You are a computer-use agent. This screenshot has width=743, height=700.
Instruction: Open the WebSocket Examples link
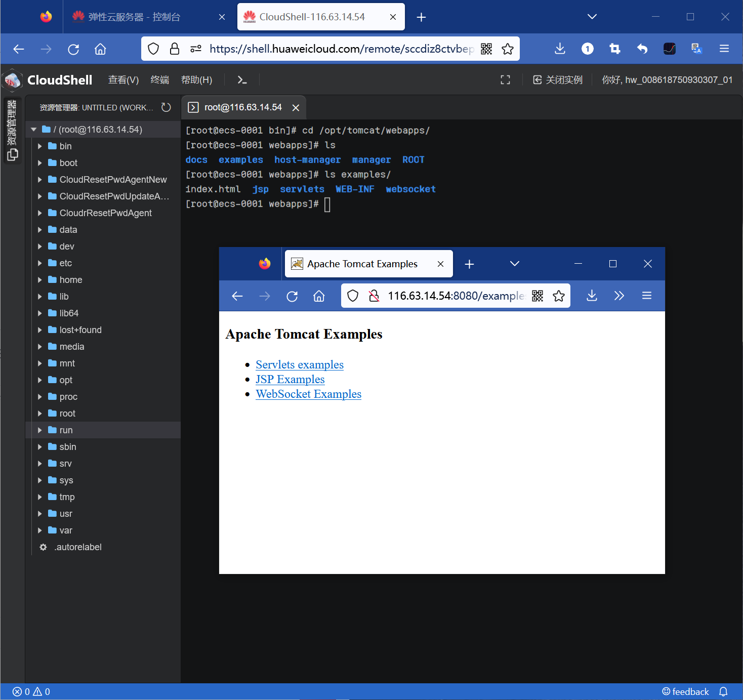(309, 394)
